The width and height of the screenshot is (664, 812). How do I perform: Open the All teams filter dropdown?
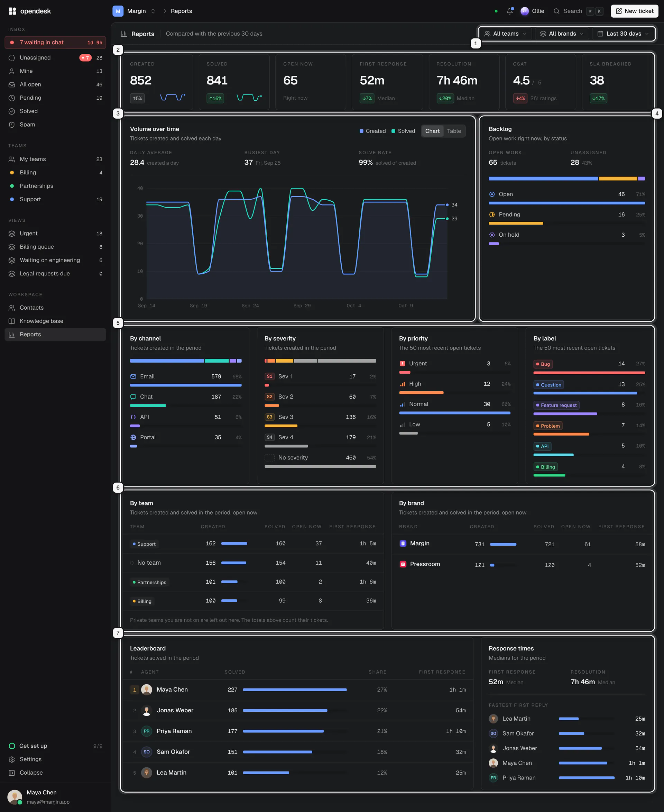click(x=505, y=34)
